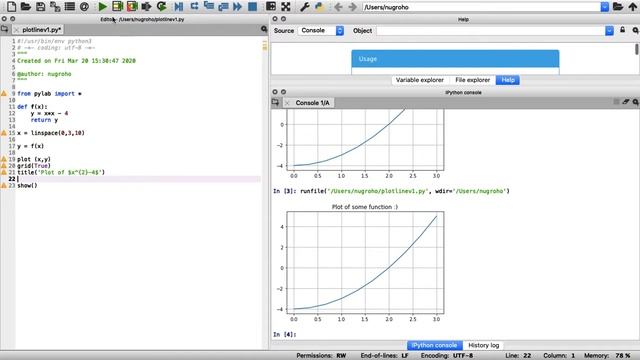Create a new file with the blank page icon
The width and height of the screenshot is (640, 360).
(x=11, y=7)
